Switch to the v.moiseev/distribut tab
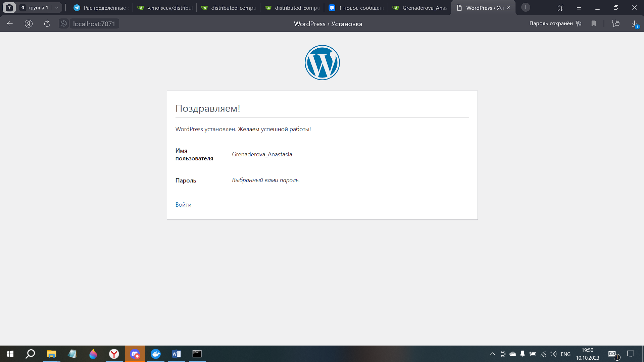Image resolution: width=644 pixels, height=362 pixels. [165, 8]
